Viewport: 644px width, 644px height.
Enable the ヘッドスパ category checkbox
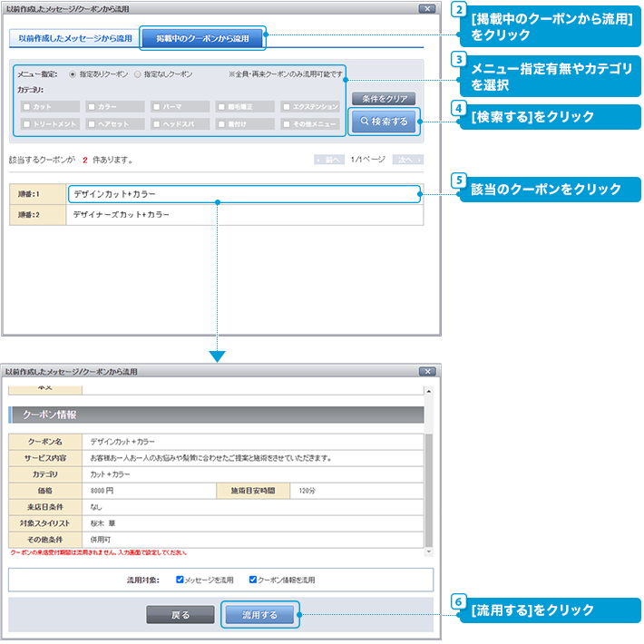tap(156, 123)
